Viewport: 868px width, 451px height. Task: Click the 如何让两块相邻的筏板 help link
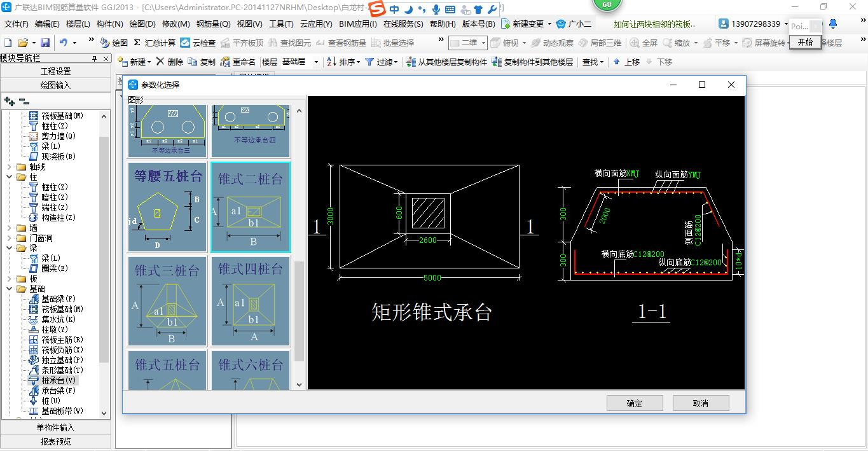click(x=654, y=24)
